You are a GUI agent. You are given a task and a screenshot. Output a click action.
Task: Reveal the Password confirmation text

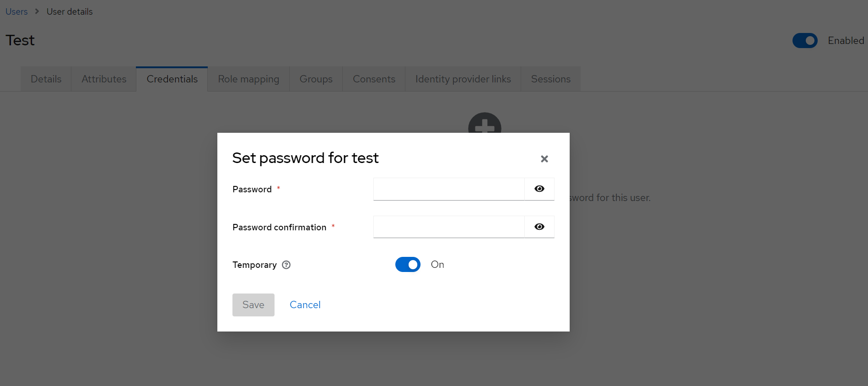click(539, 227)
